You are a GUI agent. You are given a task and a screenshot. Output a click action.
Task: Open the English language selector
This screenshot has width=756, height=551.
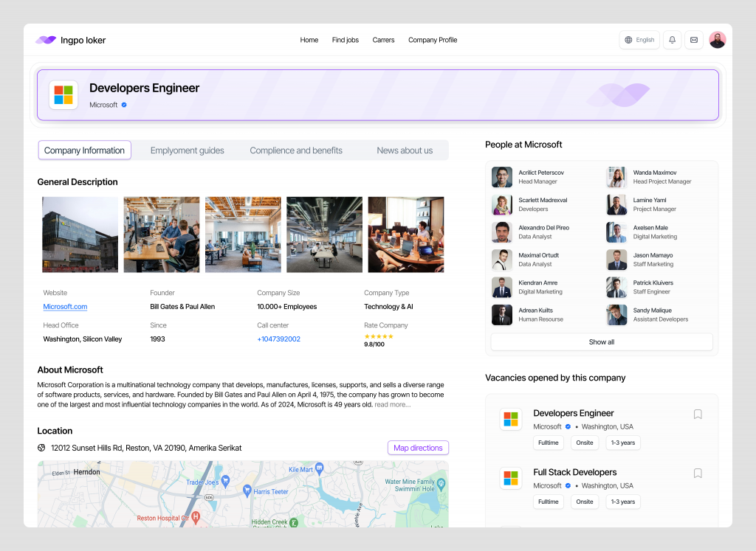coord(639,40)
